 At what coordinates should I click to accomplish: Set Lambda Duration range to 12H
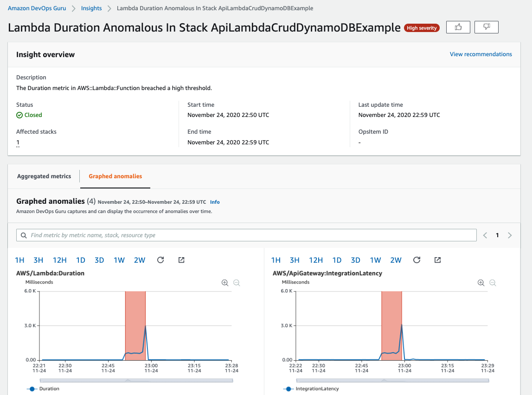click(x=60, y=260)
